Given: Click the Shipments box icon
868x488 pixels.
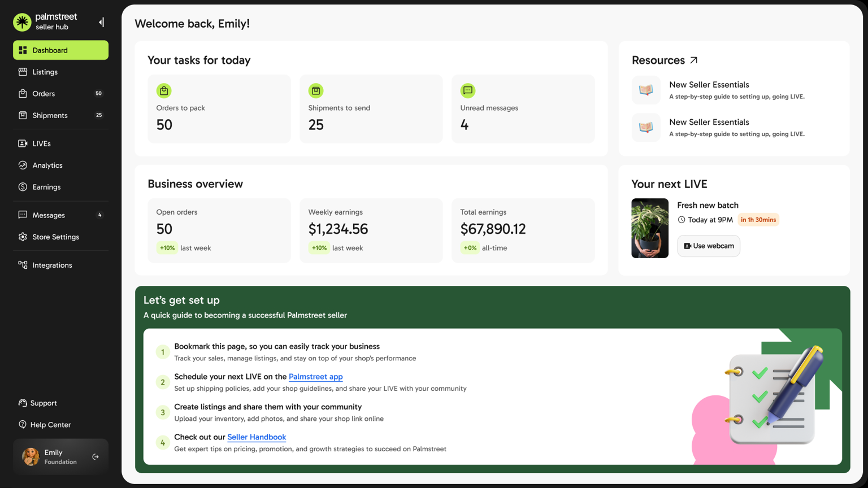Looking at the screenshot, I should click(x=23, y=115).
